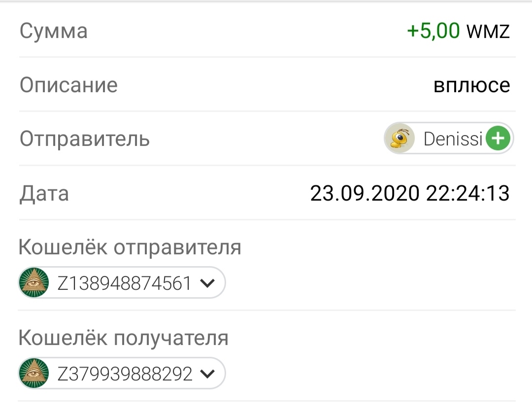This screenshot has height=410, width=532.
Task: Tap the Отправитель row label
Action: 85,139
